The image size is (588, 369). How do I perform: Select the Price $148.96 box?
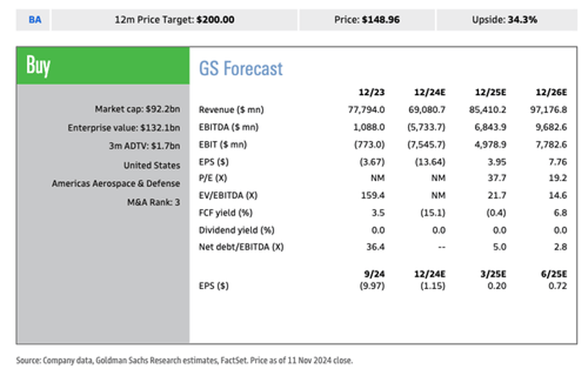coord(367,20)
